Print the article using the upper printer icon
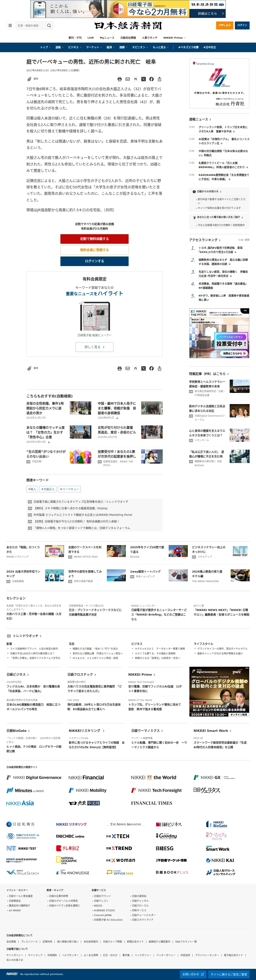Viewport: 256px width, 980px height. (120, 79)
